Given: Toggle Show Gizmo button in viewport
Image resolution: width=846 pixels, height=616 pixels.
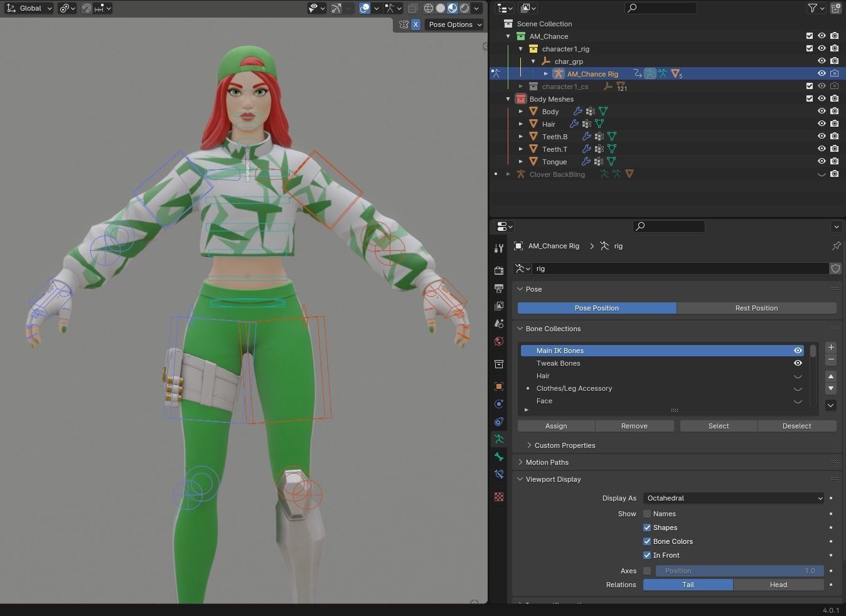Looking at the screenshot, I should [x=337, y=8].
